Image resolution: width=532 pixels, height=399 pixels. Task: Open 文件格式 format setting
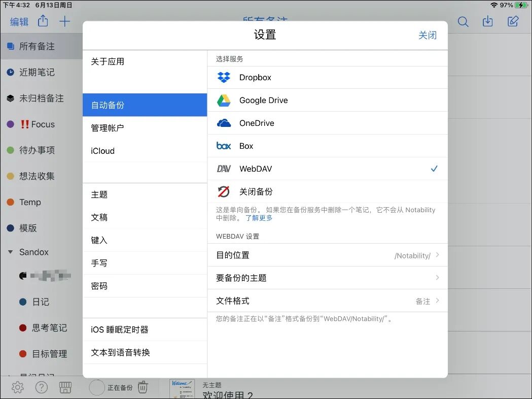click(x=328, y=301)
